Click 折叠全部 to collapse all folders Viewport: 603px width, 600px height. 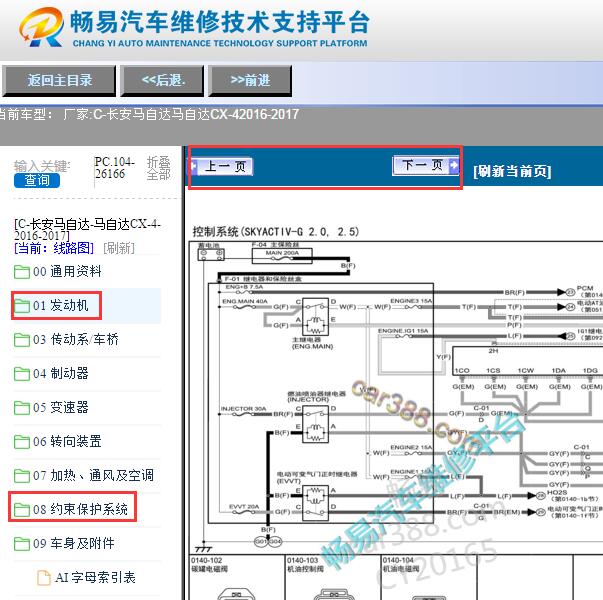(x=158, y=168)
